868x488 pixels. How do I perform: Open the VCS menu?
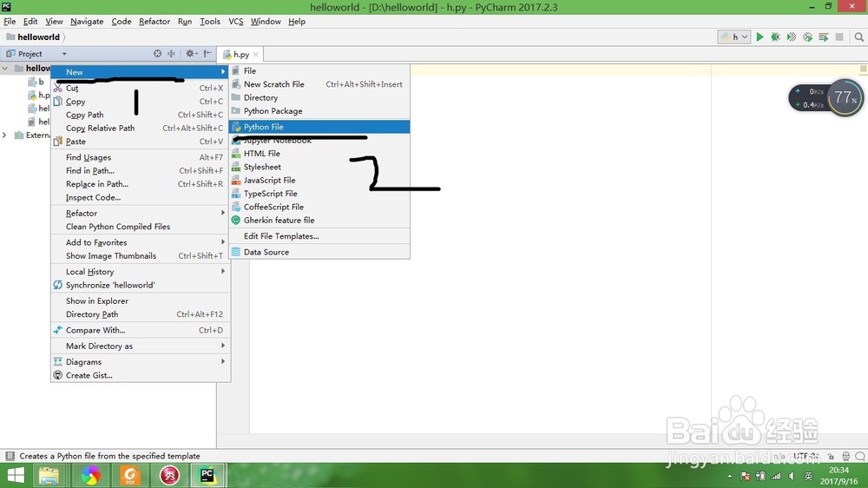(x=236, y=22)
